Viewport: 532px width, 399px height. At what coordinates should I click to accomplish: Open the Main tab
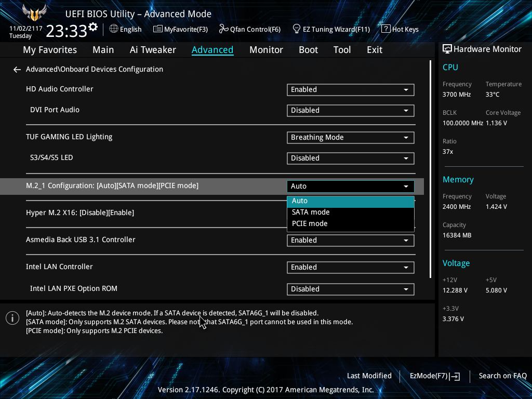pos(103,50)
